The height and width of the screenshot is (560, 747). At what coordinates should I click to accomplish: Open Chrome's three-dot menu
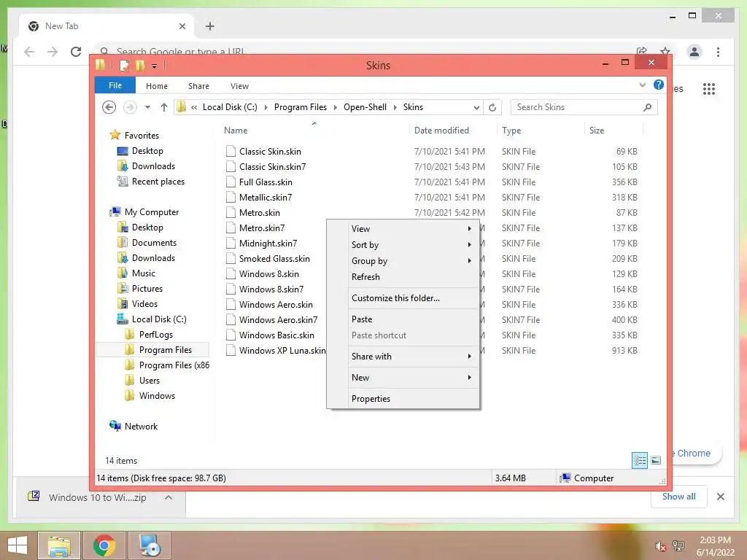coord(718,52)
